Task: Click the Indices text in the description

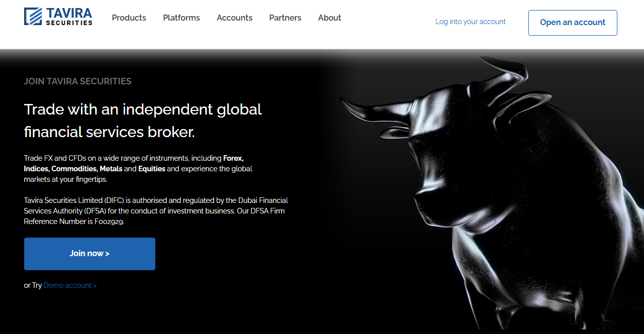Action: 37,169
